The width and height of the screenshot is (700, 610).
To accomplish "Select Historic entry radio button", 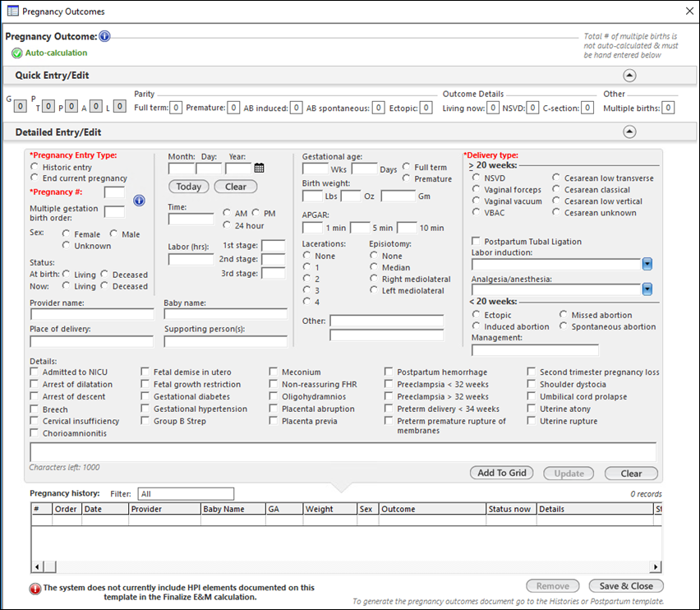I will 35,167.
